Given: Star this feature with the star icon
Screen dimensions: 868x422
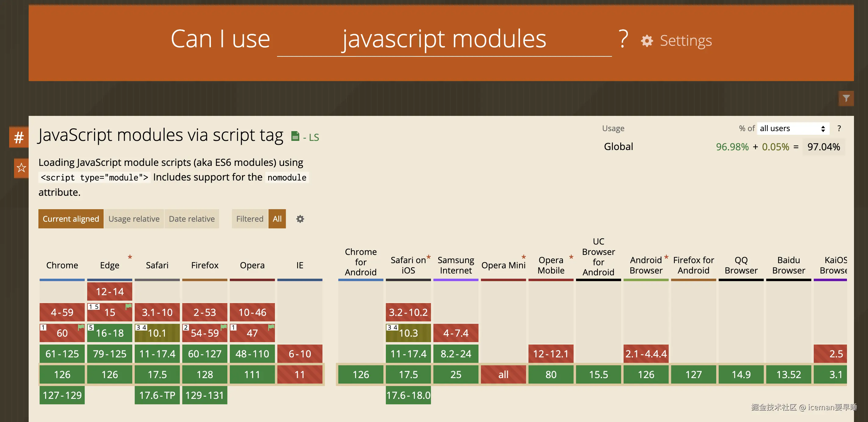Looking at the screenshot, I should pos(21,167).
